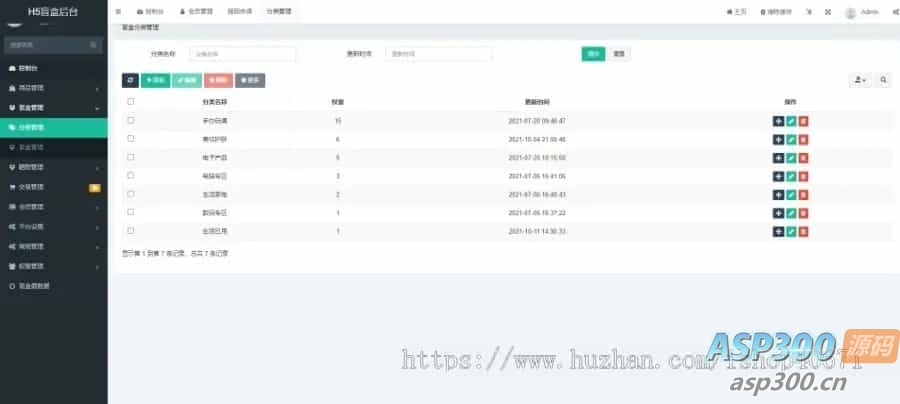
Task: Click inside the first filter input field
Action: coord(243,54)
